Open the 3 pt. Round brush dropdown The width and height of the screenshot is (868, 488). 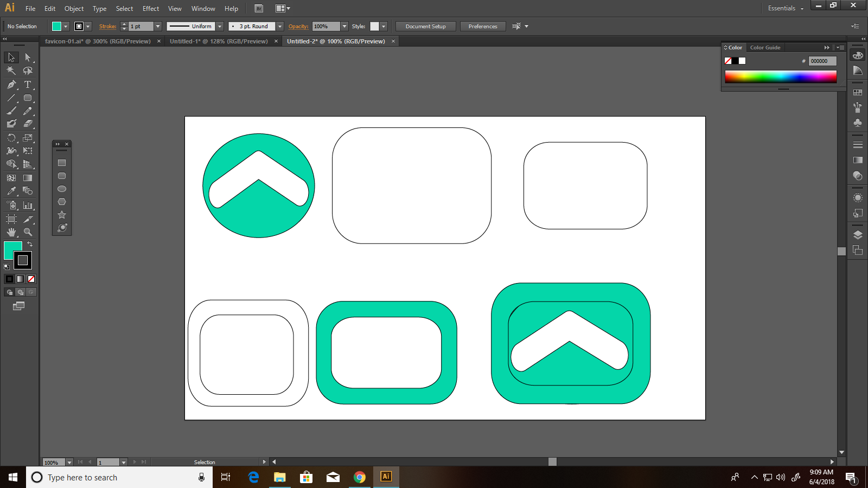click(279, 25)
